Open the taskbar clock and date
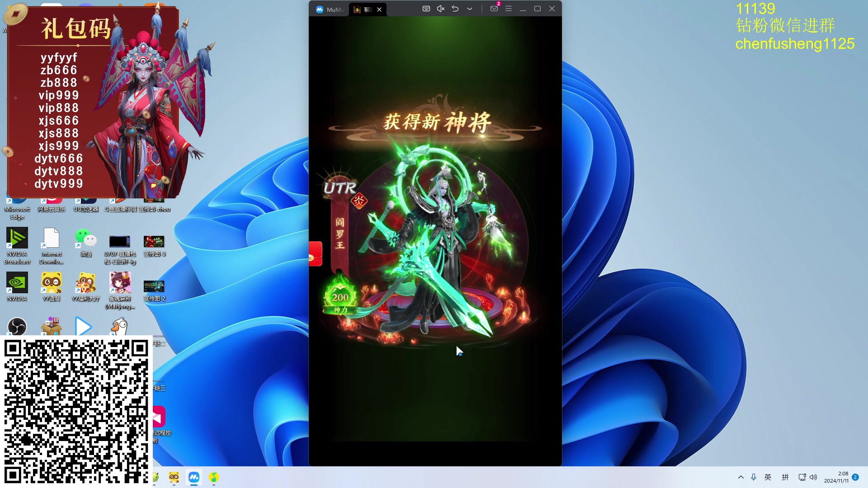The height and width of the screenshot is (488, 868). [x=836, y=477]
